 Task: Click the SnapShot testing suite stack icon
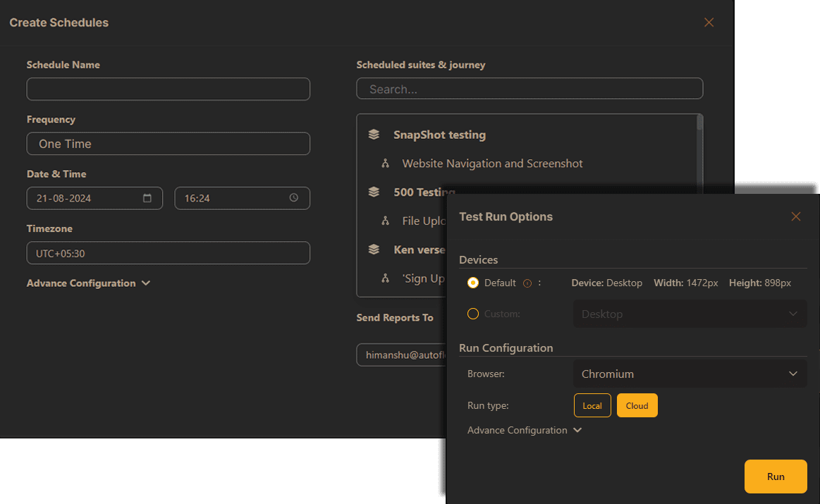(x=374, y=135)
